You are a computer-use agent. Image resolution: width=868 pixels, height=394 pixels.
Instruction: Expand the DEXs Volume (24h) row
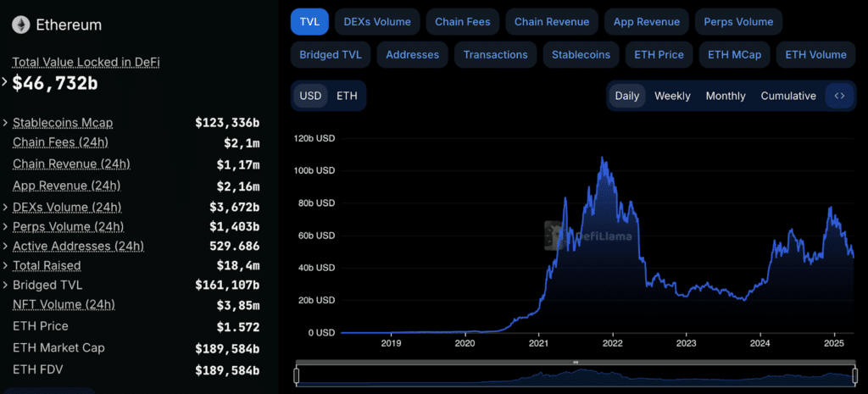[5, 208]
